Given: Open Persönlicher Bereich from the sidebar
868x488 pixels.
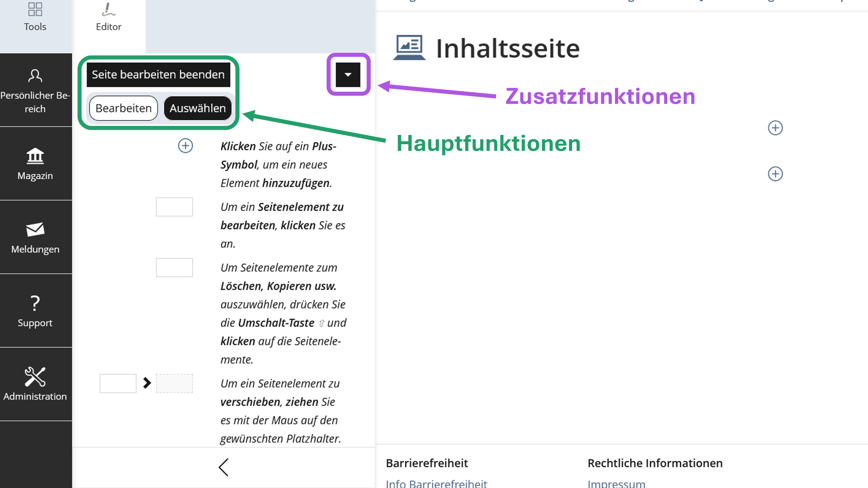Looking at the screenshot, I should (35, 89).
